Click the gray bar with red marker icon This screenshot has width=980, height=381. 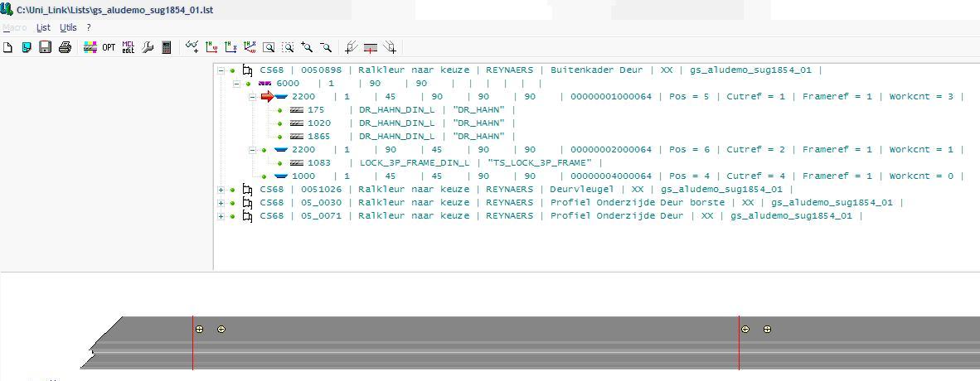(x=371, y=47)
